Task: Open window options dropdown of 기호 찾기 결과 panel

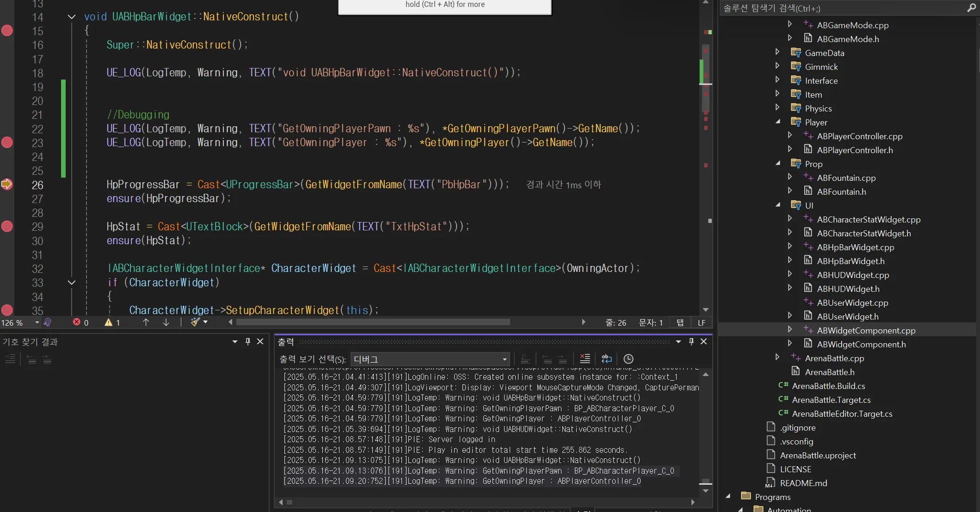Action: tap(235, 342)
